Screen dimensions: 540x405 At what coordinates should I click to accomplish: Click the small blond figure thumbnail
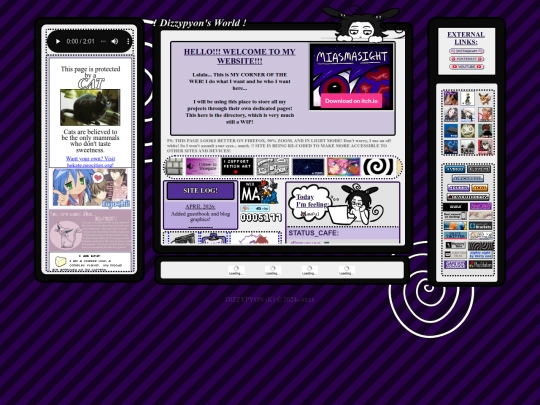click(468, 98)
